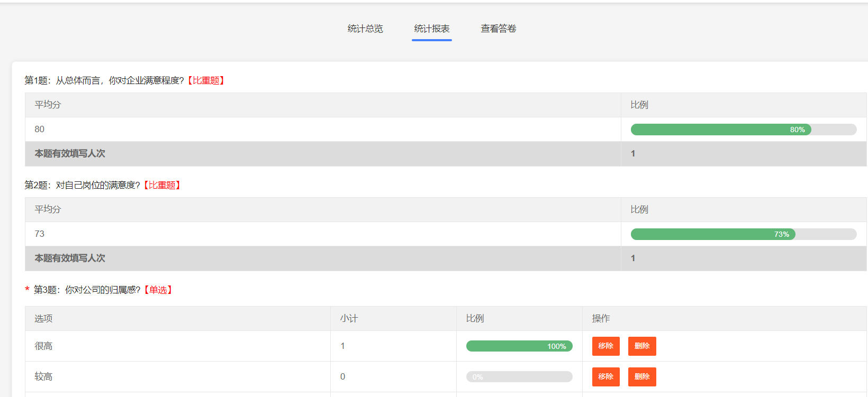Click the 100% progress bar for 很高
The image size is (868, 397).
coord(519,346)
